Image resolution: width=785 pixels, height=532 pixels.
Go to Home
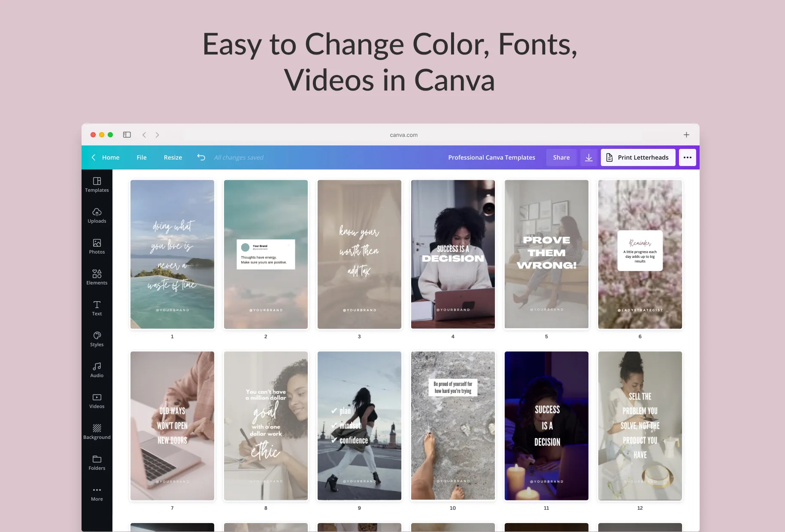111,157
